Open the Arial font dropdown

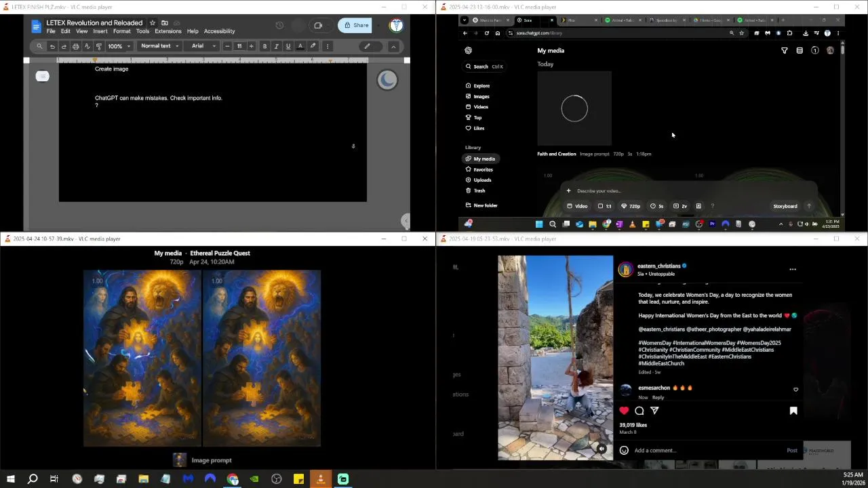[x=203, y=46]
